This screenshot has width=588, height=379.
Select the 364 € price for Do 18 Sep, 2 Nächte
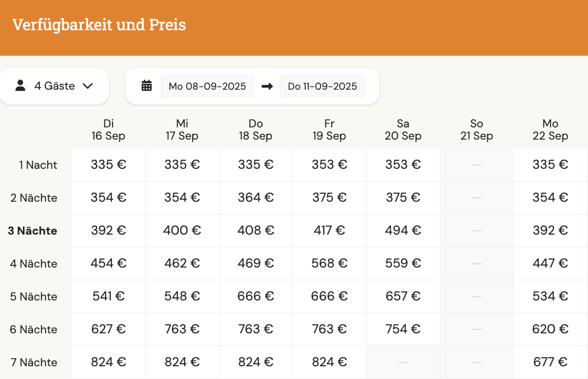coord(256,198)
